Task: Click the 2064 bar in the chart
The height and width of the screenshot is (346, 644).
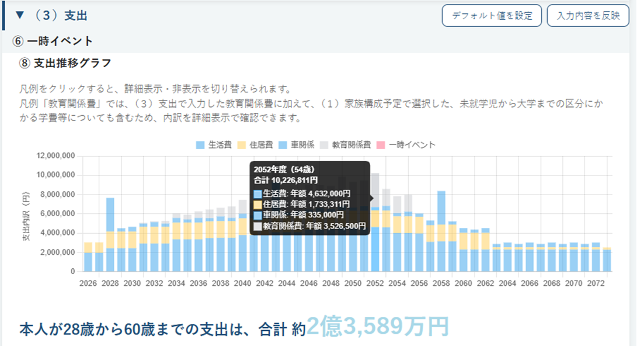Action: [507, 257]
